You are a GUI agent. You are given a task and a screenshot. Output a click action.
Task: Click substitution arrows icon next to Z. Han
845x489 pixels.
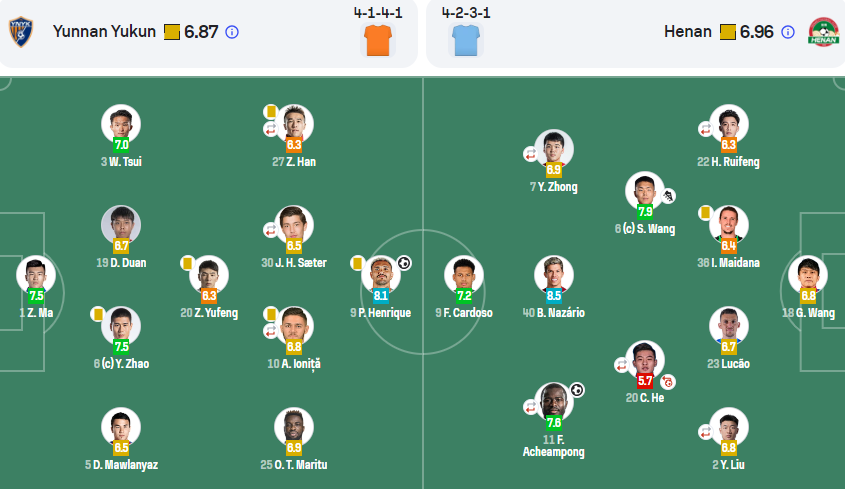pos(271,129)
